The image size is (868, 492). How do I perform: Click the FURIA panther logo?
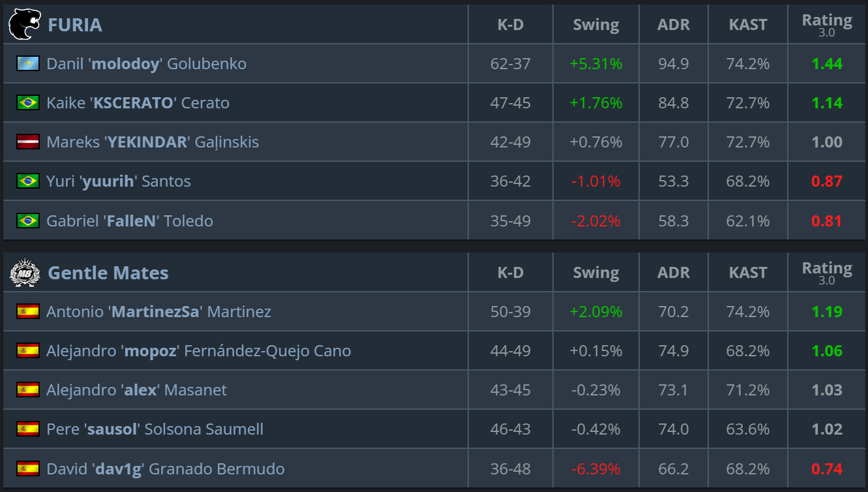coord(25,25)
